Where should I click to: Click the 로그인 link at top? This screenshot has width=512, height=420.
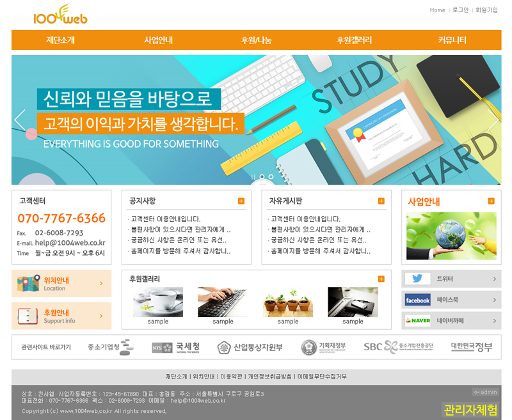(x=460, y=10)
